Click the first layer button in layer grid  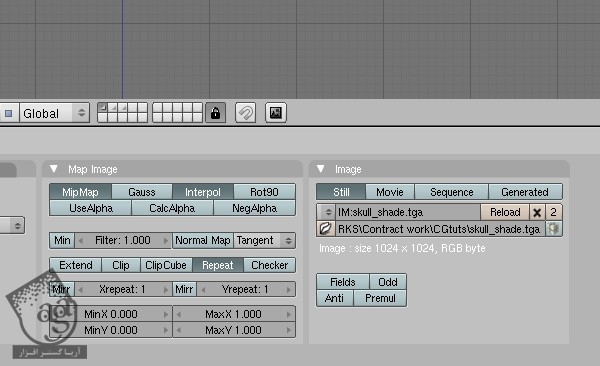pyautogui.click(x=103, y=108)
